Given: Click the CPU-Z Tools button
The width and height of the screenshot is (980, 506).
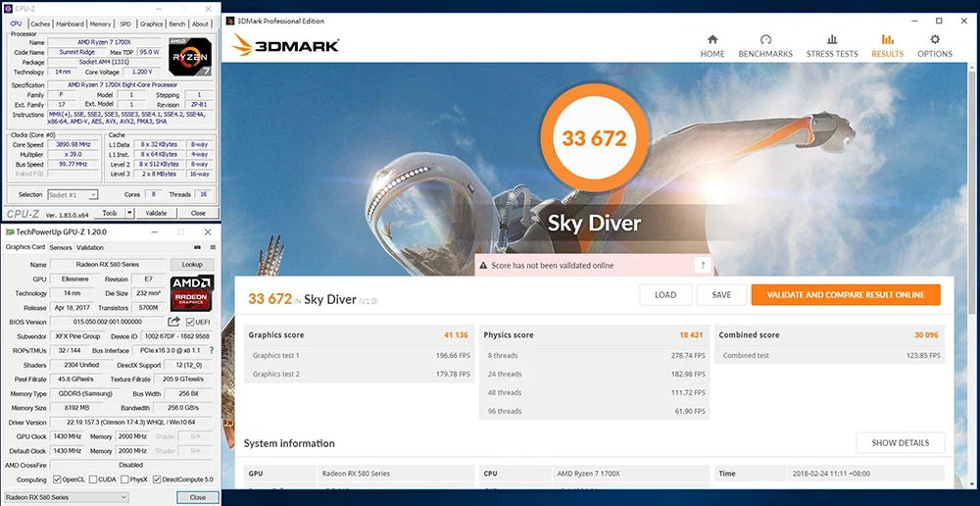Looking at the screenshot, I should coord(110,213).
